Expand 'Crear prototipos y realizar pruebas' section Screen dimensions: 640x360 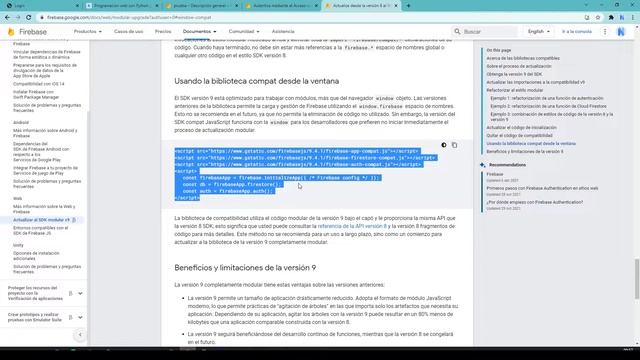(80, 317)
